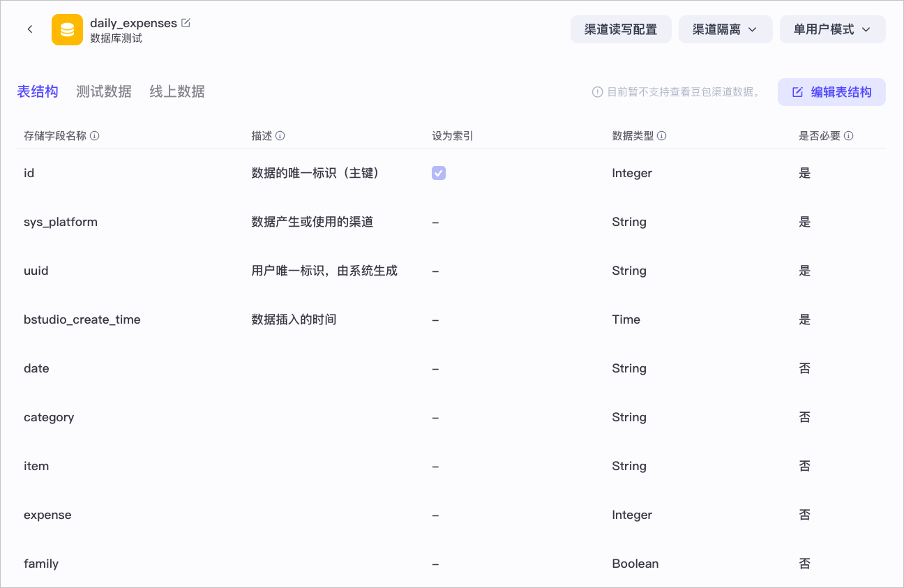Click the yellow database icon

[67, 29]
